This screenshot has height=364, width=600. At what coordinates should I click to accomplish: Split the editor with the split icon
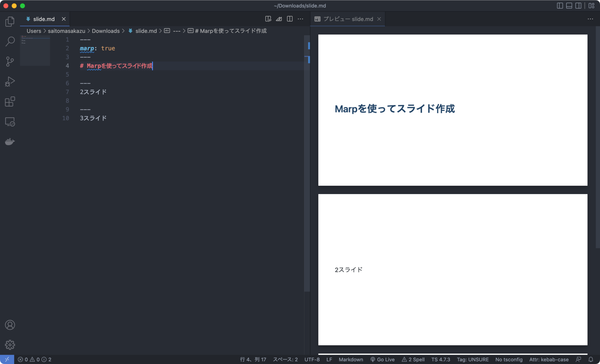click(x=290, y=19)
